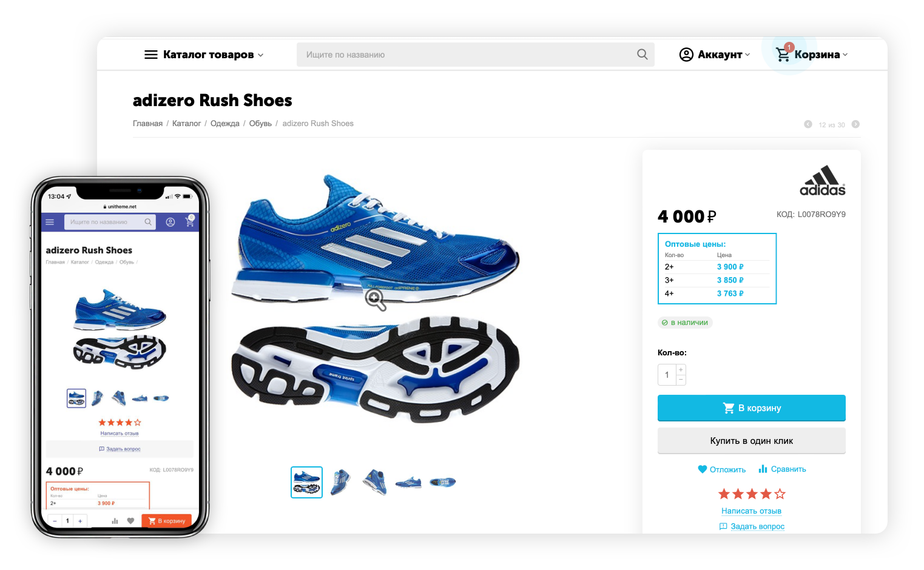The width and height of the screenshot is (924, 570).
Task: Click the zoom magnifier on the shoe image
Action: (376, 300)
